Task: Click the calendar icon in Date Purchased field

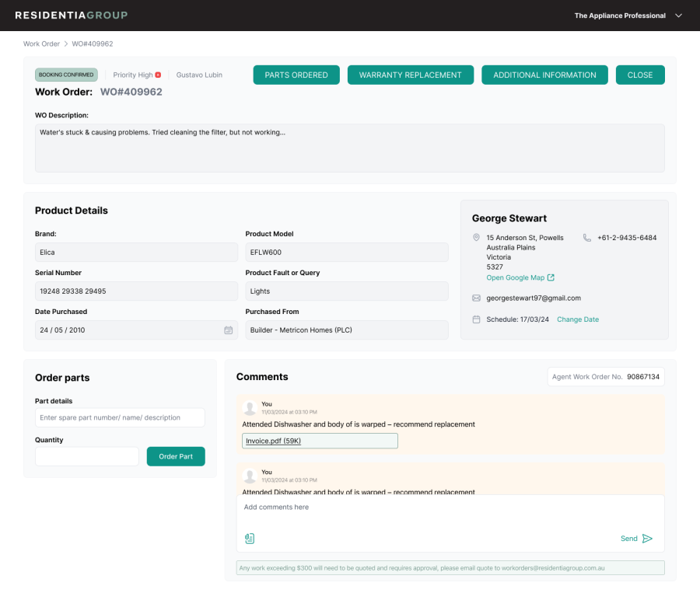Action: pyautogui.click(x=228, y=330)
